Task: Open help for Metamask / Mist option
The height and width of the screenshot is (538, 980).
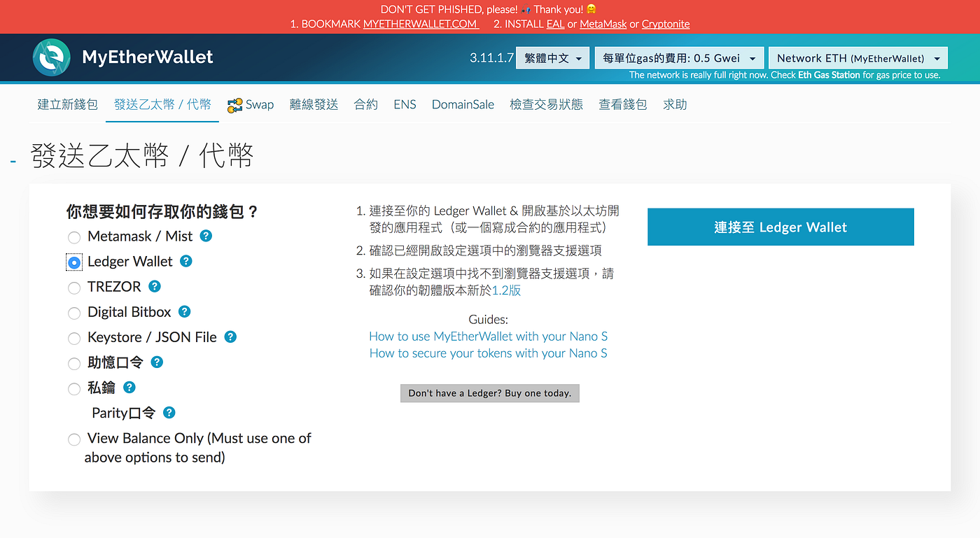Action: (x=206, y=236)
